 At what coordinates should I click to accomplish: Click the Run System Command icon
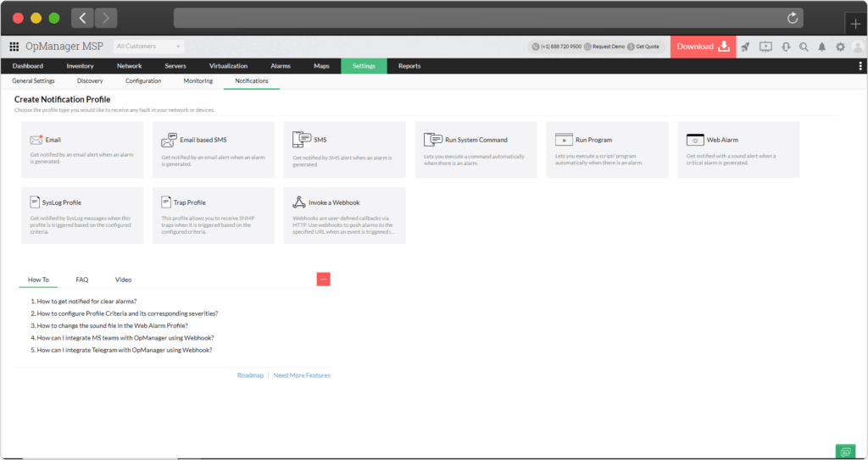click(433, 140)
